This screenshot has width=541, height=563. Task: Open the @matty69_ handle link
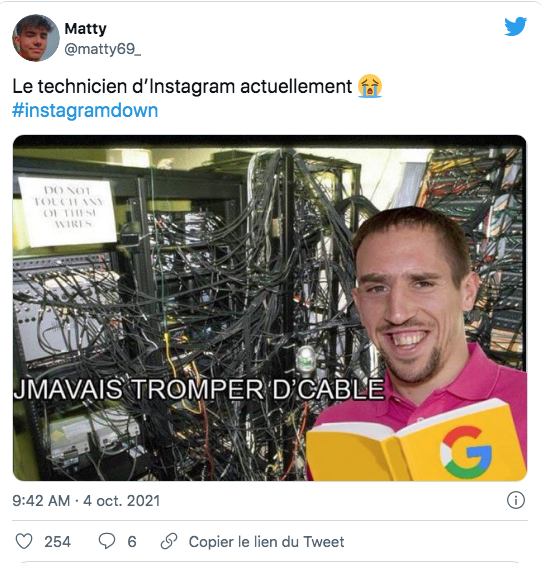[103, 49]
